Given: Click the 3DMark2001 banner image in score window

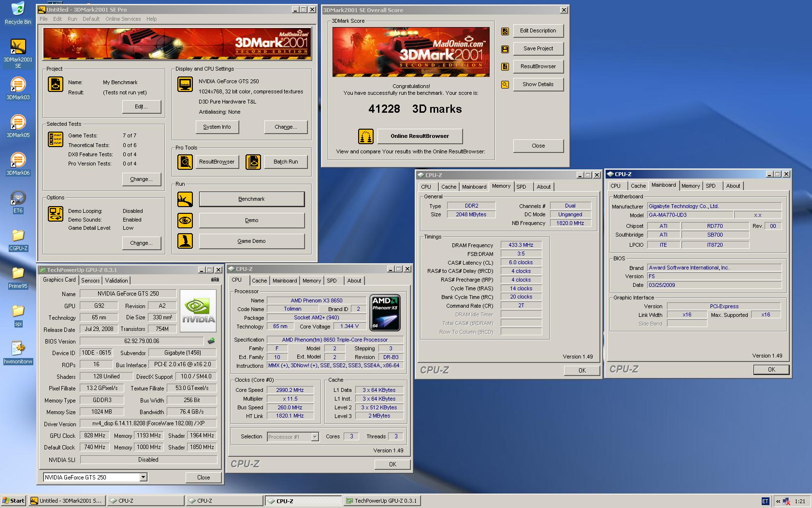Looking at the screenshot, I should click(411, 52).
